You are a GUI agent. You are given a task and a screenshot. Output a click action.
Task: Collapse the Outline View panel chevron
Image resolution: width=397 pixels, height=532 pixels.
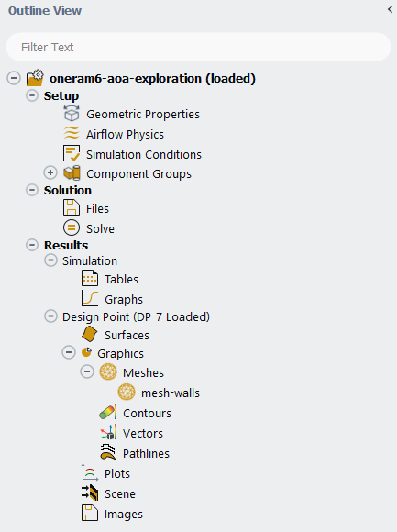coord(391,9)
